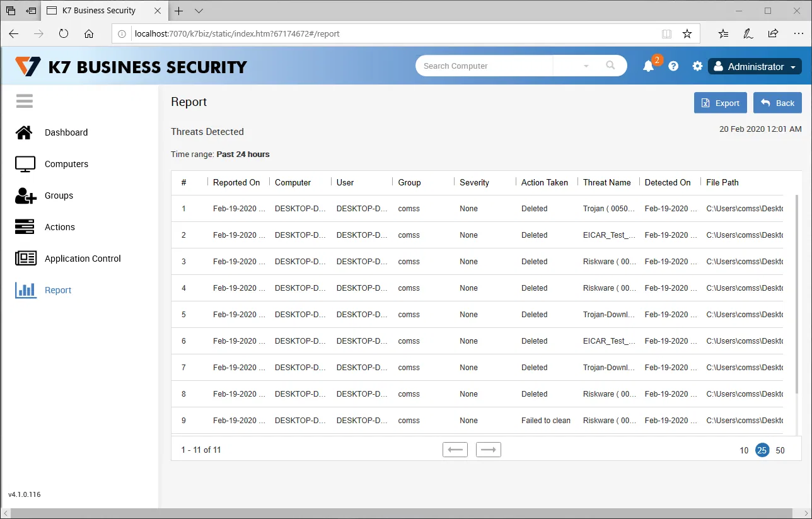
Task: Go to the browser home page
Action: click(x=89, y=34)
